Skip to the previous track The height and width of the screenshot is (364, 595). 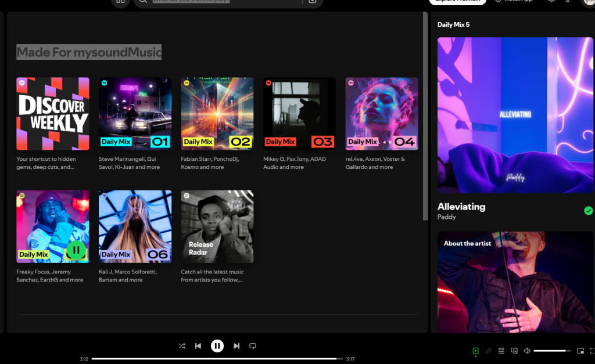[x=198, y=346]
